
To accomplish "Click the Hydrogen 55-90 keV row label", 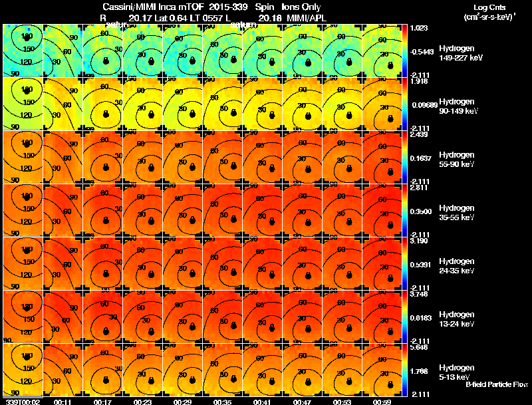I will point(457,160).
